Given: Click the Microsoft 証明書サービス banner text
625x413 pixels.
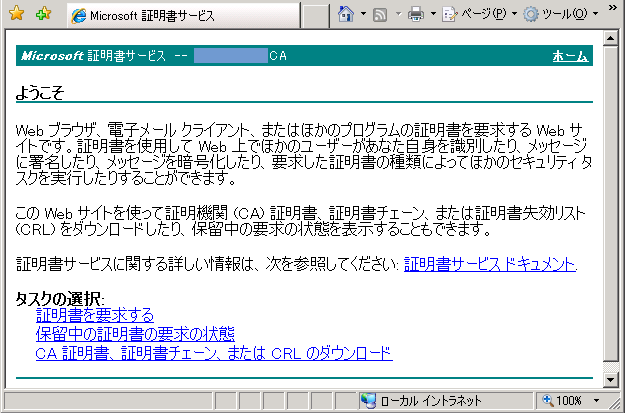Looking at the screenshot, I should tap(93, 56).
